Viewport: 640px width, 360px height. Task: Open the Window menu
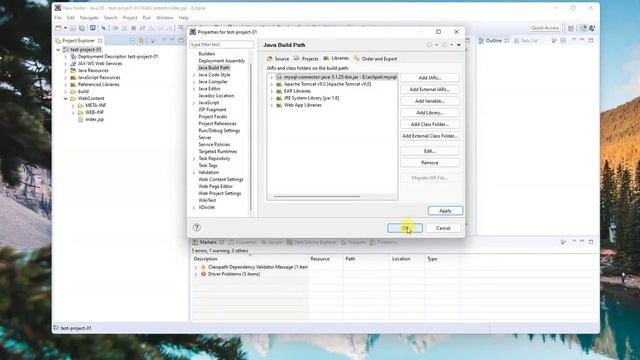tap(164, 18)
